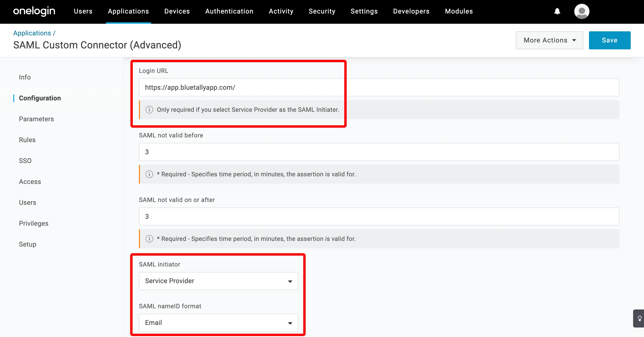644x337 pixels.
Task: Click the Login URL field label
Action: pyautogui.click(x=153, y=71)
